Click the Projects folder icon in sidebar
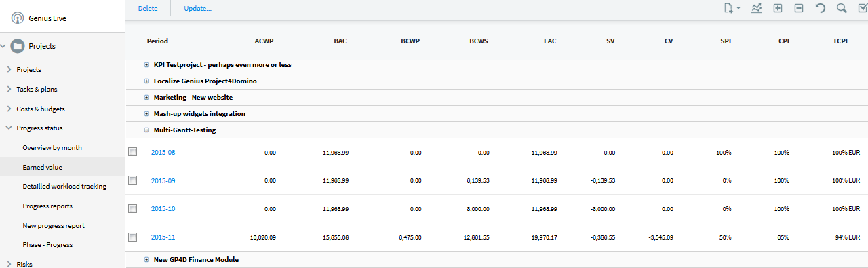 click(18, 46)
